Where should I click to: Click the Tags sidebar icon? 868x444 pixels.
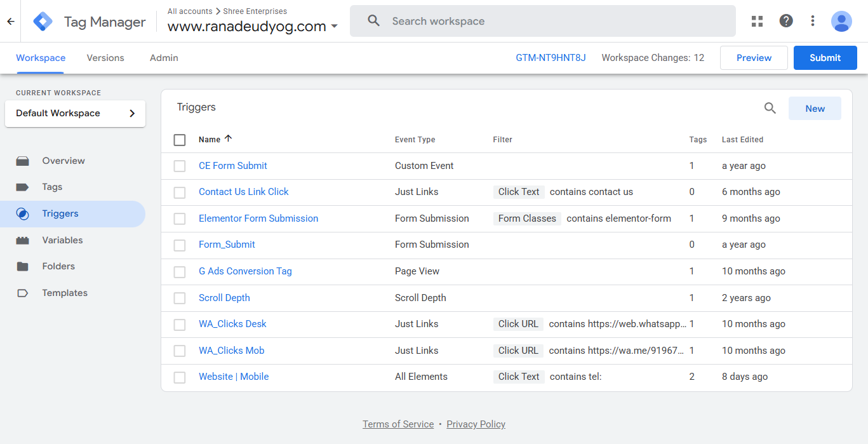point(23,187)
